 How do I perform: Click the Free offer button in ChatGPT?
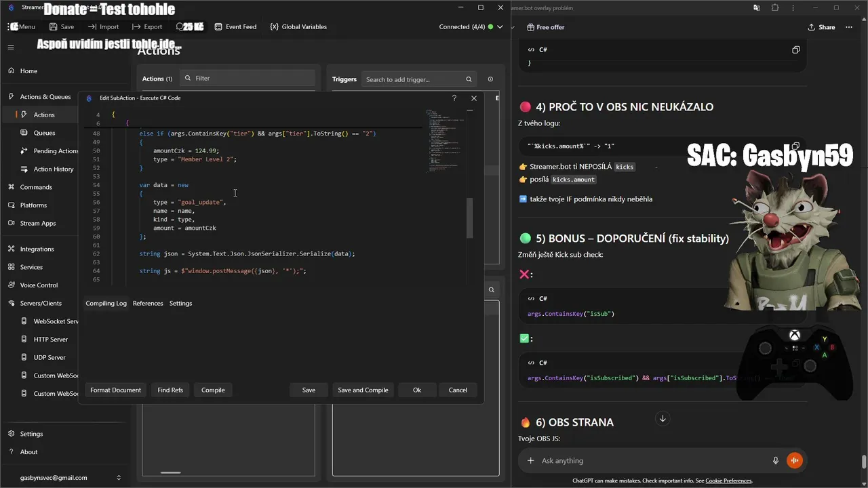[546, 27]
